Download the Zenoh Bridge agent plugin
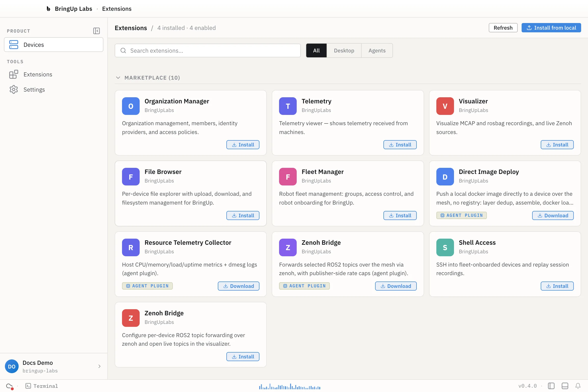The height and width of the screenshot is (392, 588). click(395, 286)
